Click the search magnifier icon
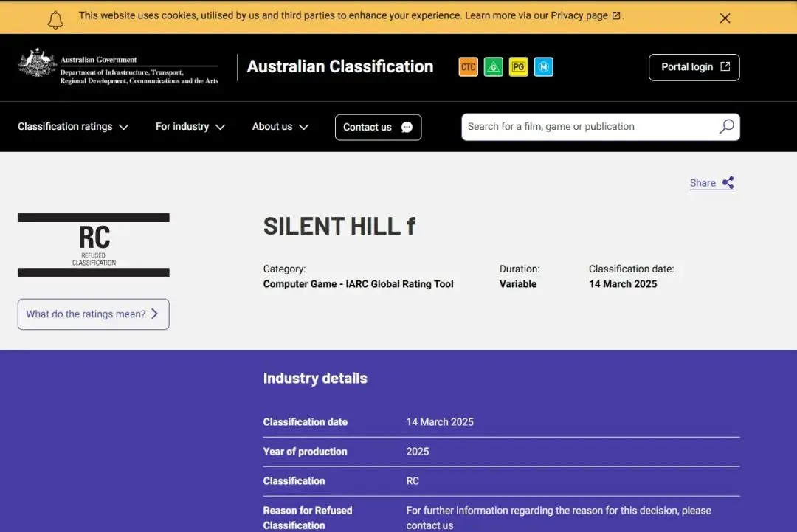This screenshot has width=797, height=532. [727, 126]
